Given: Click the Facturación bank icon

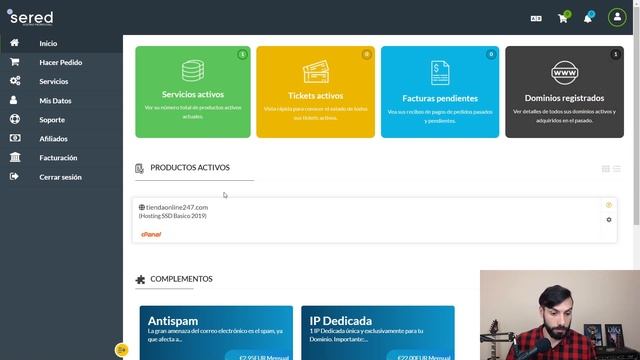Looking at the screenshot, I should (x=15, y=157).
